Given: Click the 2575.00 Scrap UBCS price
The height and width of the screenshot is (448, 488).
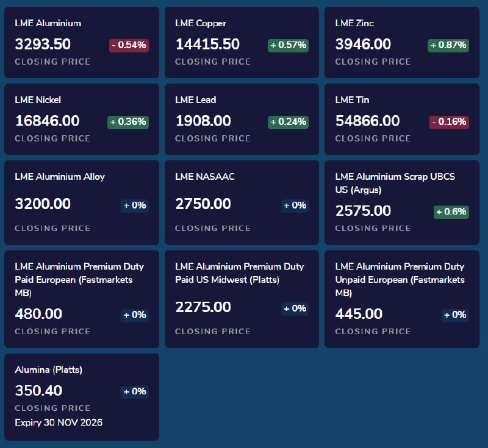Looking at the screenshot, I should 363,211.
